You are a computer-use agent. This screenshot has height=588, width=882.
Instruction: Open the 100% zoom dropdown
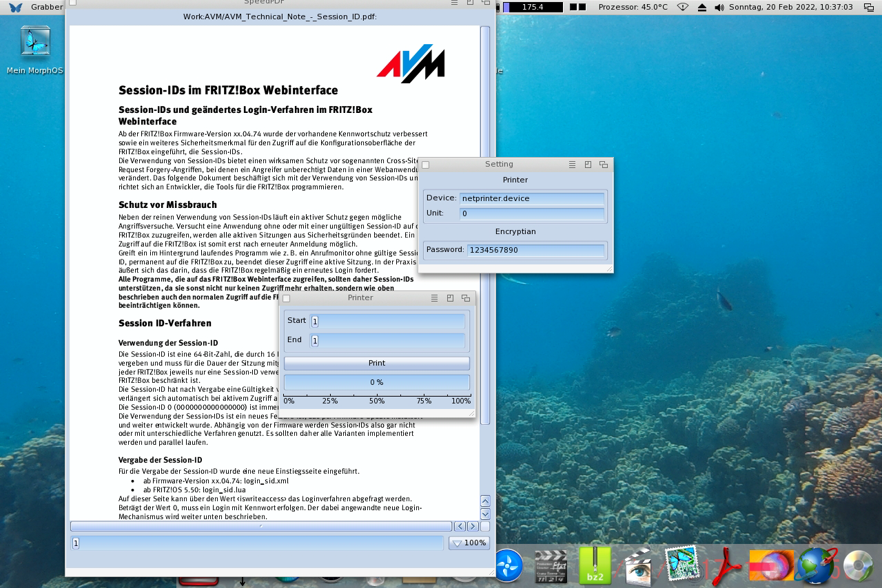click(x=469, y=543)
